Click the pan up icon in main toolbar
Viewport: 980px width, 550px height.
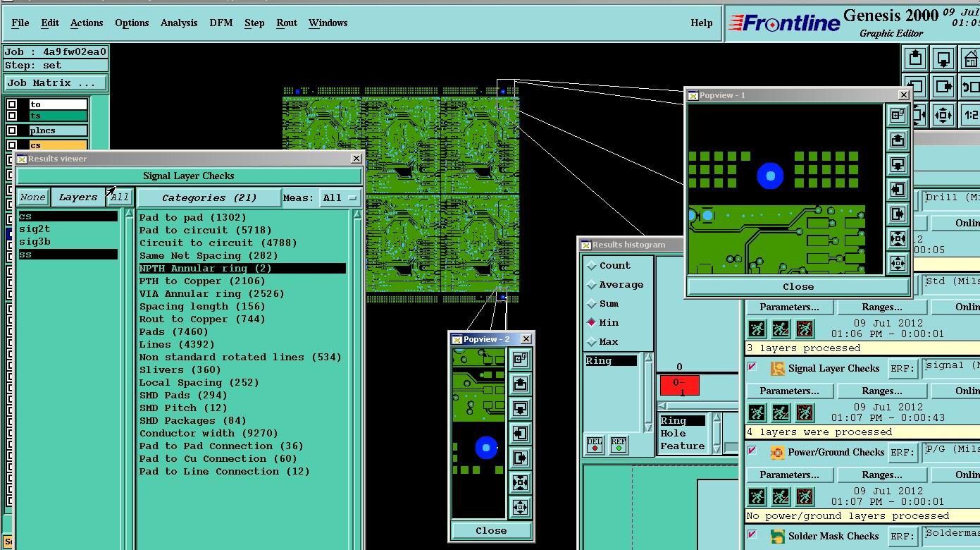pos(915,59)
